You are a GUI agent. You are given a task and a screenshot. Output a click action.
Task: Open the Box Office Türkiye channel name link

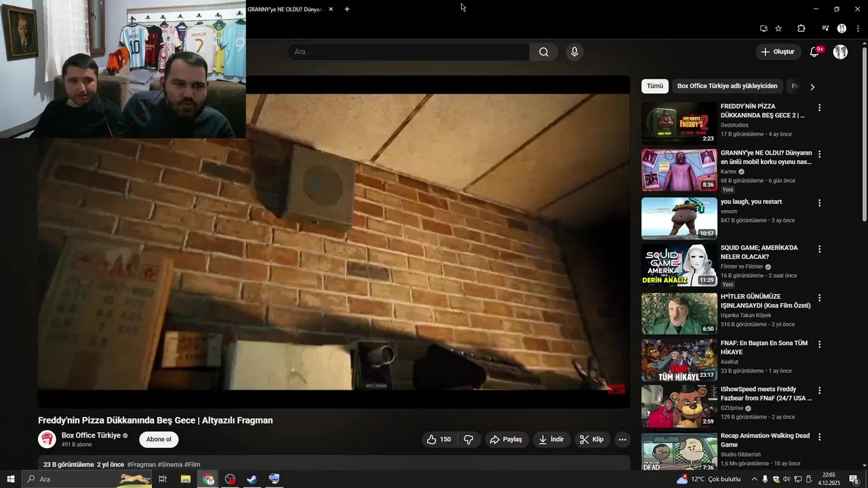(91, 435)
